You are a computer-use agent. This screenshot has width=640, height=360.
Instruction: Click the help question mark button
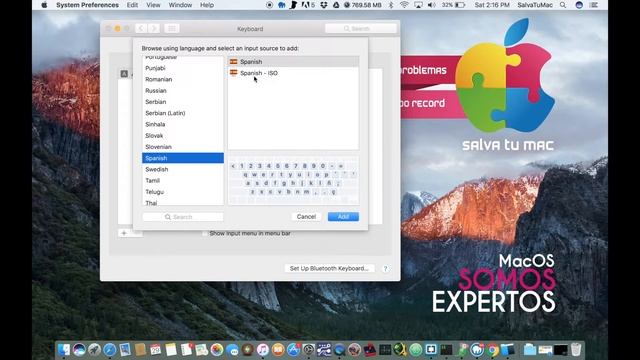click(385, 269)
